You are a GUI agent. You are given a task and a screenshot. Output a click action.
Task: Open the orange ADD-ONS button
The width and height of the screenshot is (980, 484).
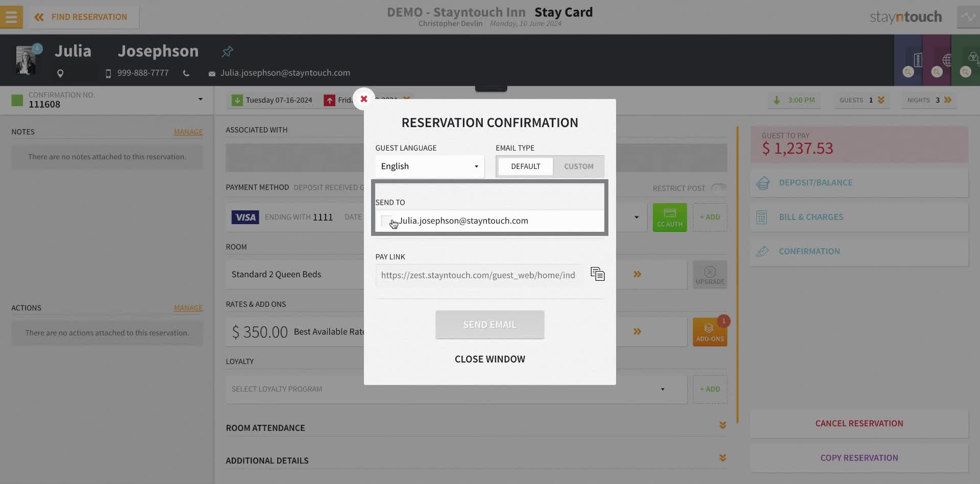(710, 332)
